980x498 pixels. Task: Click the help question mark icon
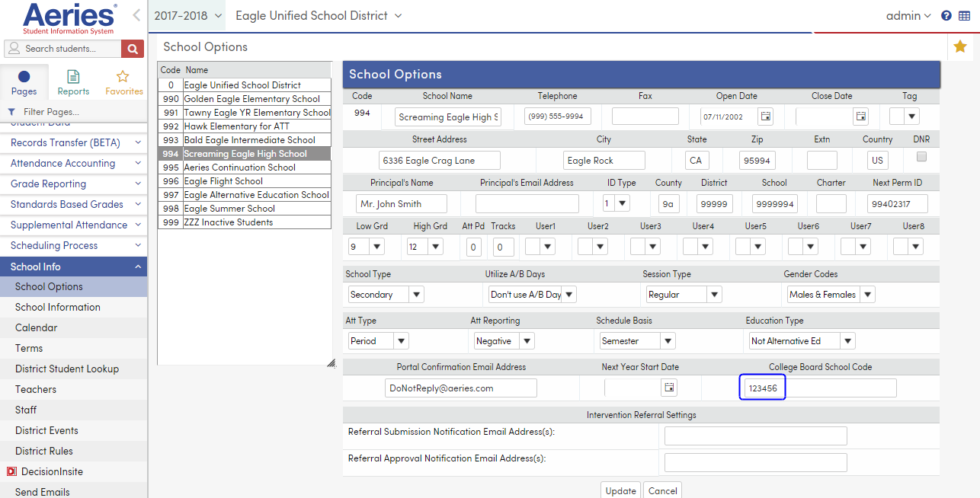945,15
